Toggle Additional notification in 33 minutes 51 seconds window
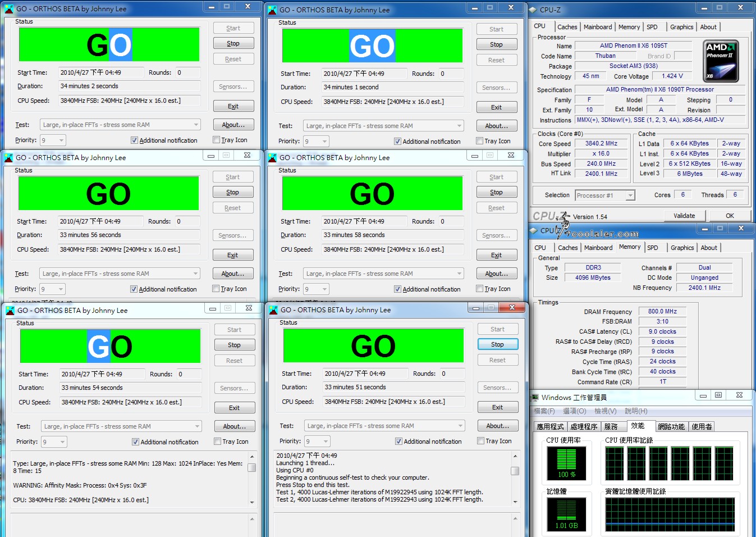The height and width of the screenshot is (537, 756). coord(398,442)
